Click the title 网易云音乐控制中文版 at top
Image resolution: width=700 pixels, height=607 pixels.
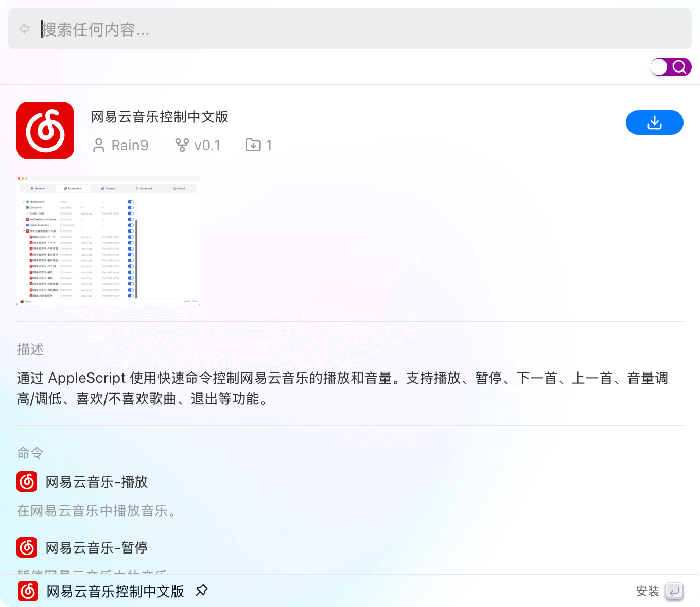tap(160, 117)
